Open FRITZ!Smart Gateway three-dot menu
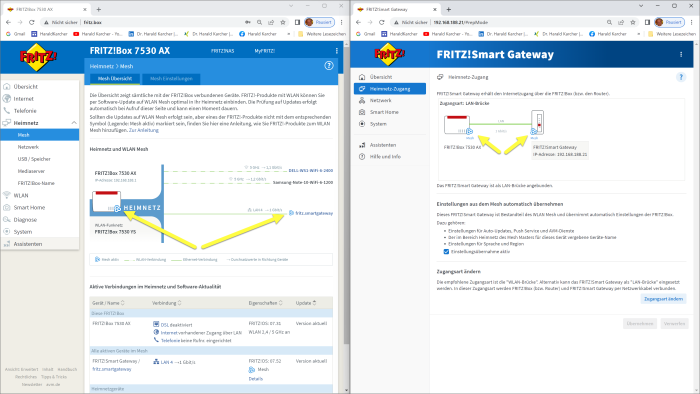The width and height of the screenshot is (700, 394). [x=681, y=54]
